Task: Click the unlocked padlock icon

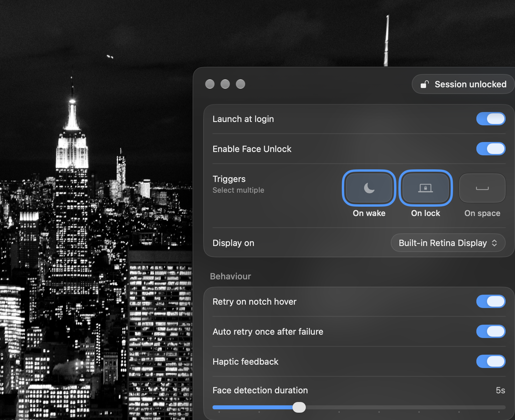Action: [x=425, y=84]
